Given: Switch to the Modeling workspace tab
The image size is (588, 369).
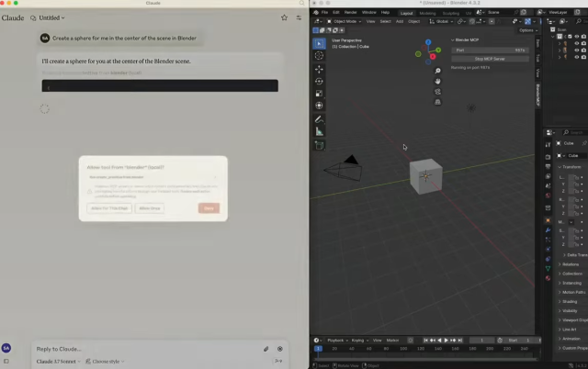Looking at the screenshot, I should coord(428,12).
